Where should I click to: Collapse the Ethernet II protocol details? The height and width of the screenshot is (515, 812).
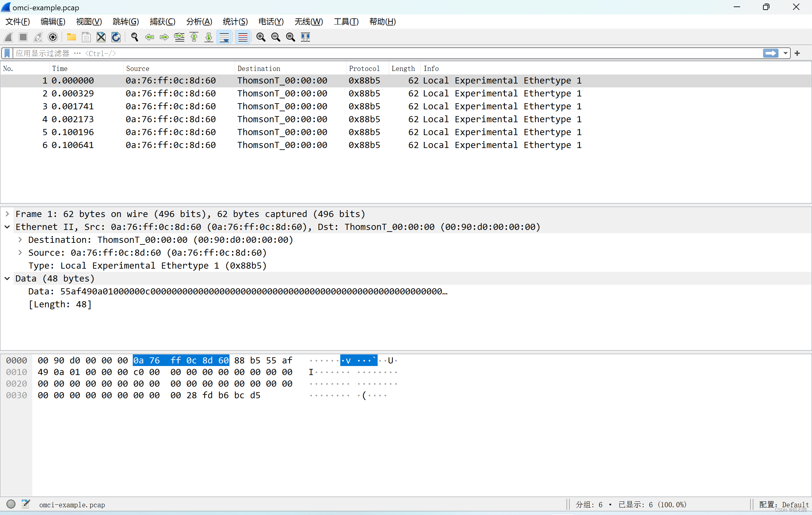(x=7, y=227)
